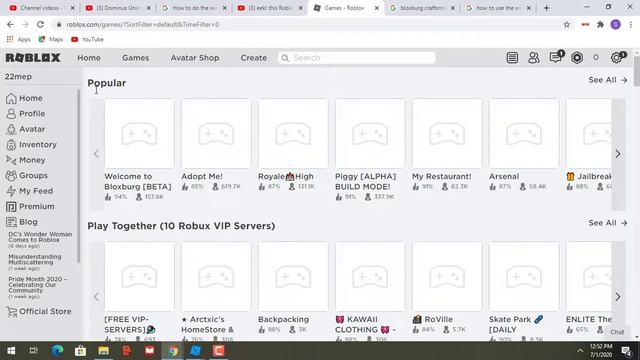This screenshot has width=640, height=360.
Task: Open the Maps bookmark
Action: pyautogui.click(x=51, y=39)
